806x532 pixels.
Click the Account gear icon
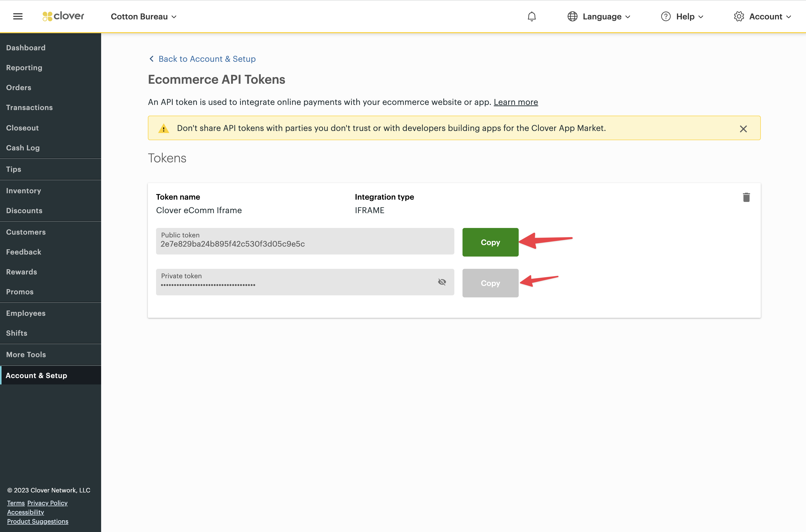click(739, 16)
